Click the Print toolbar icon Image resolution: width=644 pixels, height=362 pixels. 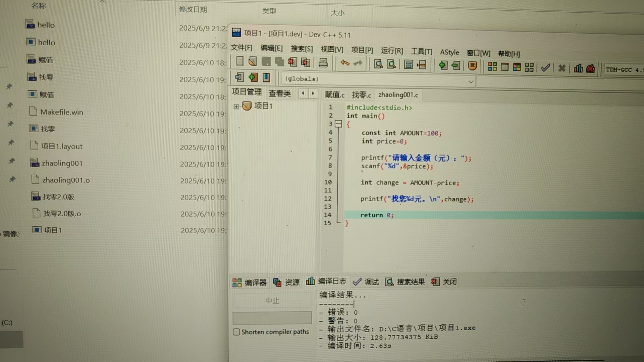point(323,63)
